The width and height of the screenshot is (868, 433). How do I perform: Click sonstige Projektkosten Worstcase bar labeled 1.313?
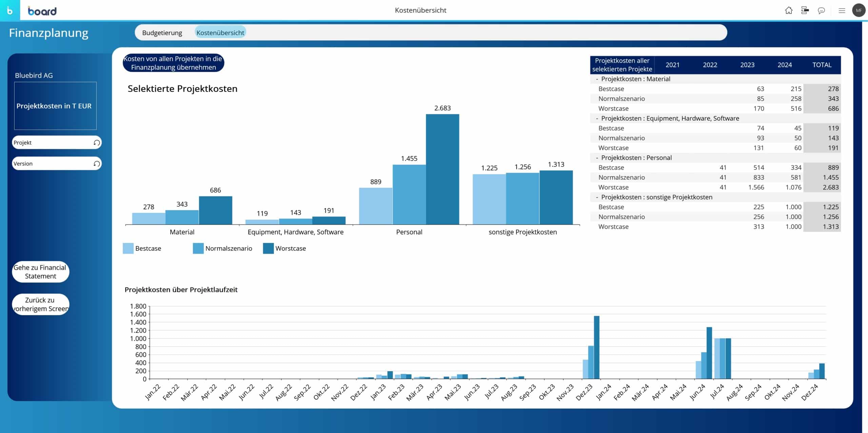tap(556, 197)
